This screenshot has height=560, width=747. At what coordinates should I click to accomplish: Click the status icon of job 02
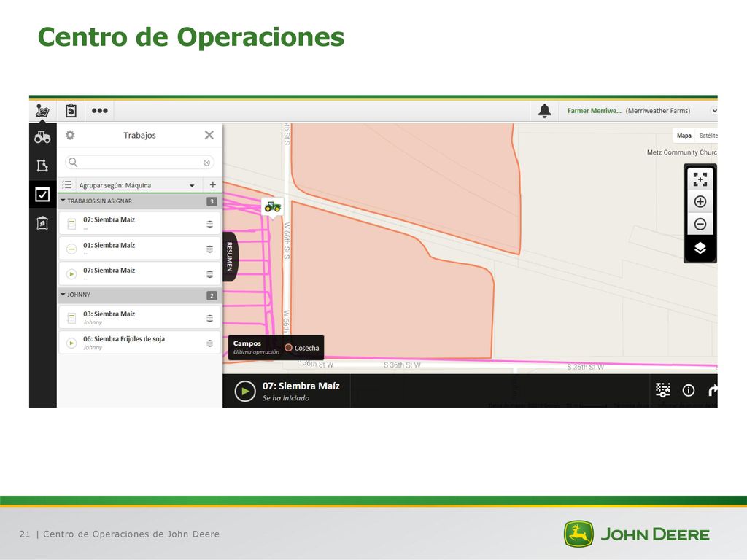pyautogui.click(x=71, y=224)
